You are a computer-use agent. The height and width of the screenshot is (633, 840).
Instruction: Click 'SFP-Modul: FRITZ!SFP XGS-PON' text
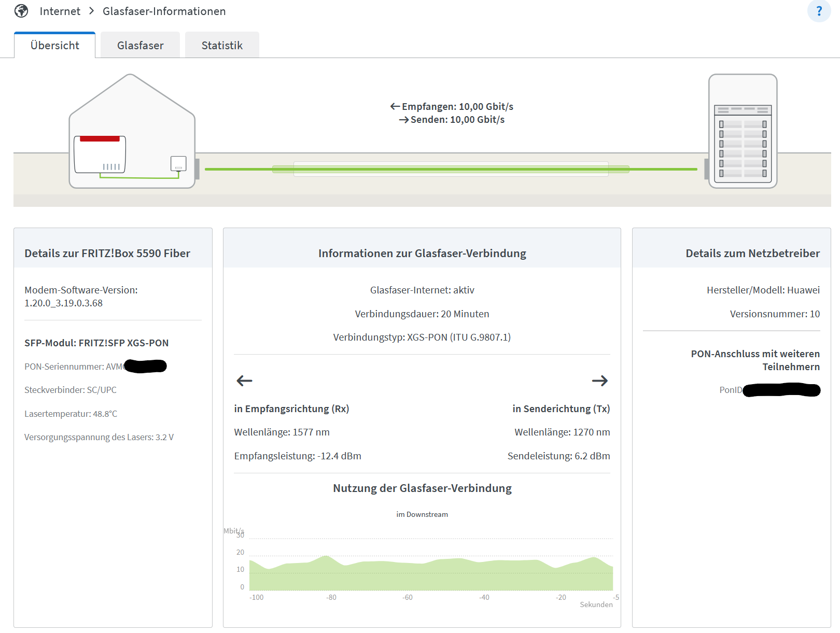click(96, 343)
